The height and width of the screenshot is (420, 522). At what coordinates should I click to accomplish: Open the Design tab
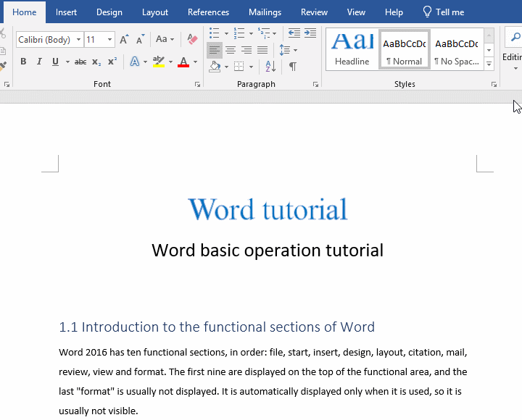[109, 12]
